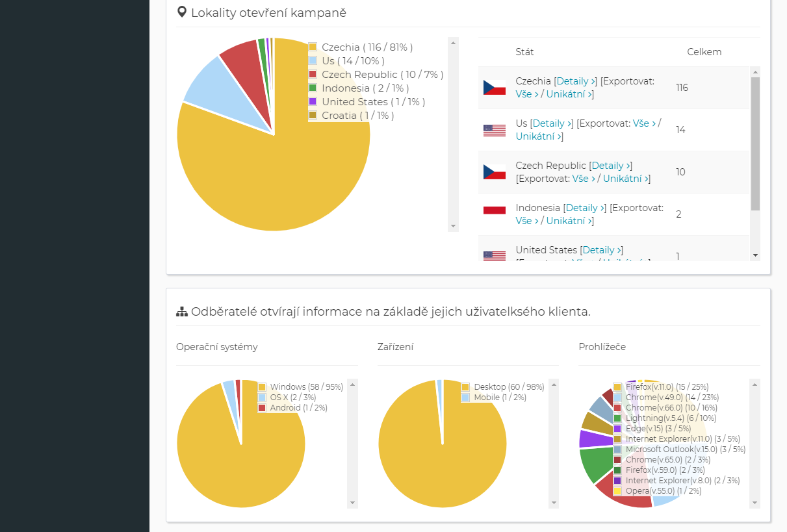Open Detaily link for Indonesia
The height and width of the screenshot is (532, 787).
point(584,208)
